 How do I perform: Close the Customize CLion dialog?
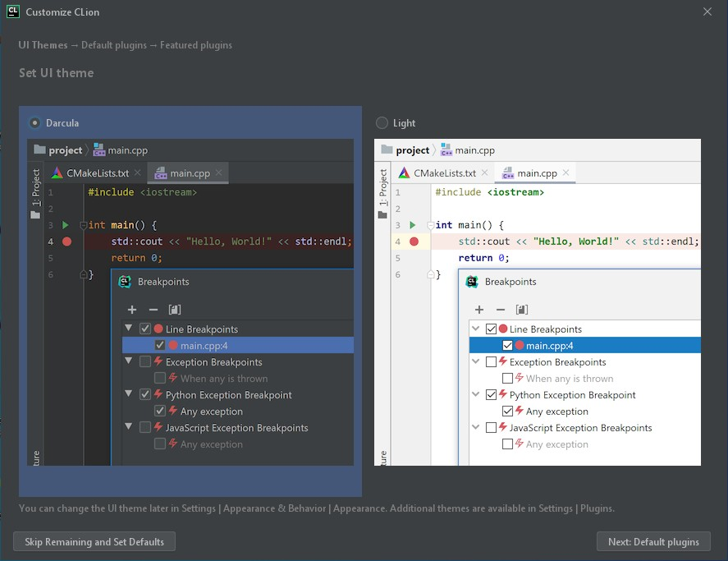707,11
